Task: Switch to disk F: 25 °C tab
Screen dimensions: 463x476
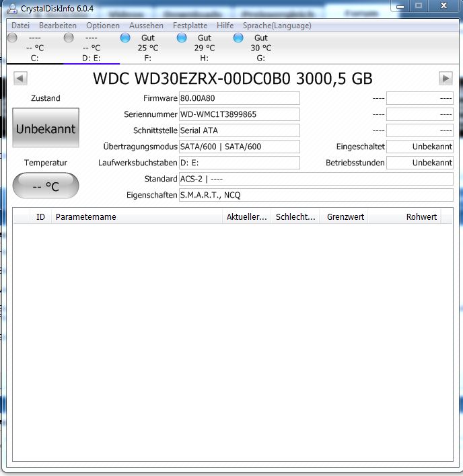Action: click(148, 48)
